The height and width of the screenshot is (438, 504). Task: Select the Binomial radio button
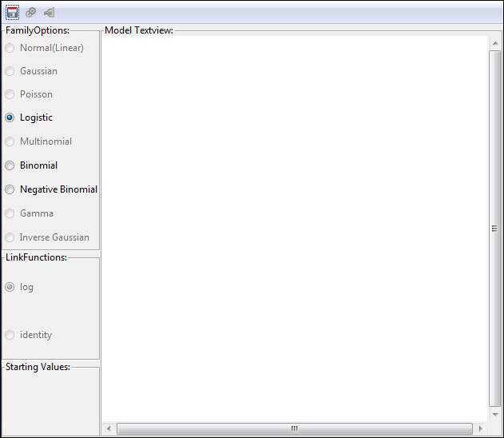point(31,165)
